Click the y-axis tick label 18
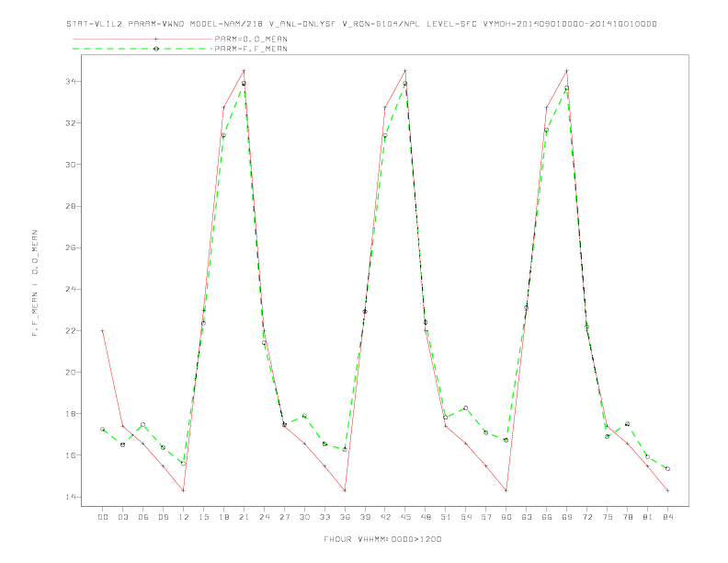The height and width of the screenshot is (563, 728). point(71,413)
